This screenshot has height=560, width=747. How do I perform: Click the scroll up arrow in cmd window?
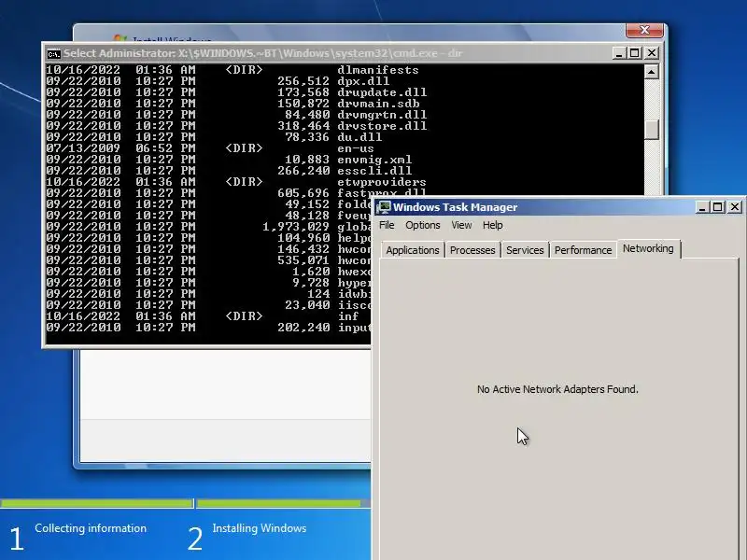tap(651, 72)
